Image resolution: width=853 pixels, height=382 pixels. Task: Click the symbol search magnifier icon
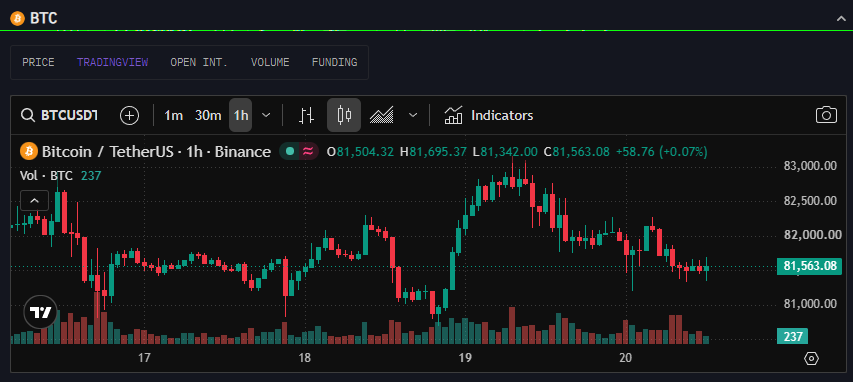click(28, 115)
